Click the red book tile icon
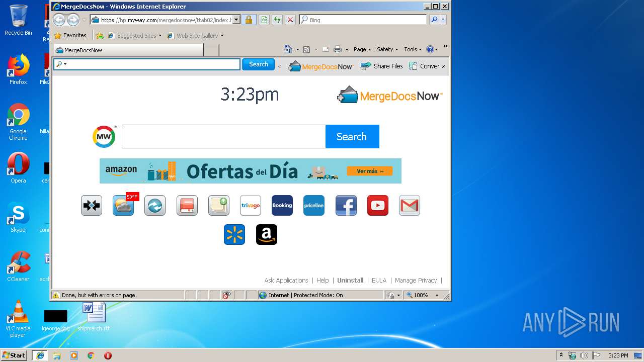 (187, 205)
